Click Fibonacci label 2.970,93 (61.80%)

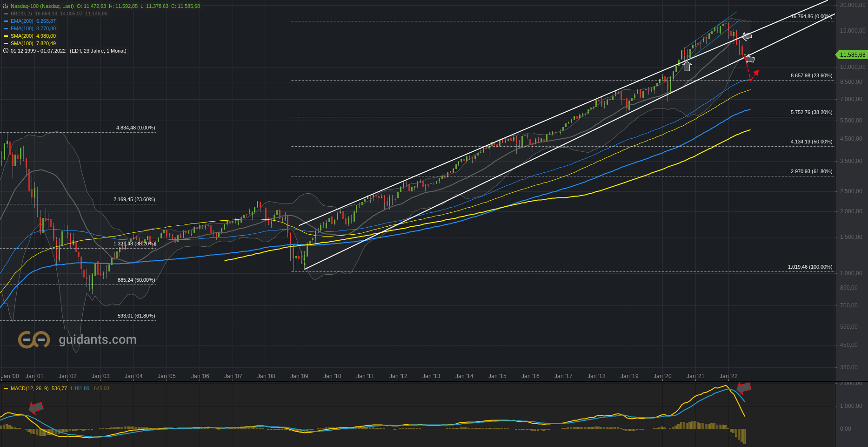coord(812,171)
